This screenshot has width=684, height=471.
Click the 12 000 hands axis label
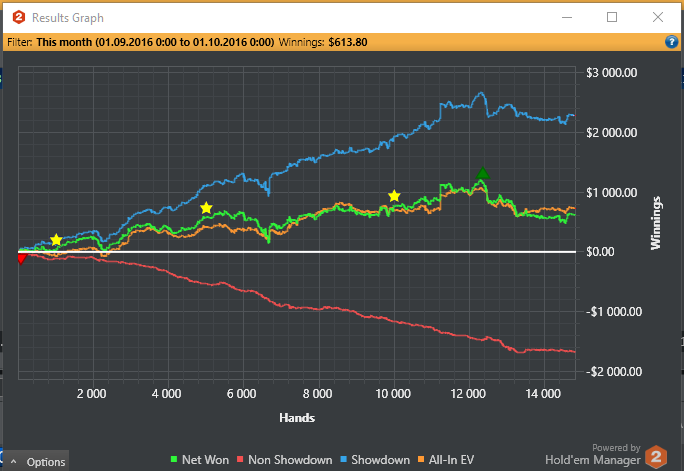468,394
